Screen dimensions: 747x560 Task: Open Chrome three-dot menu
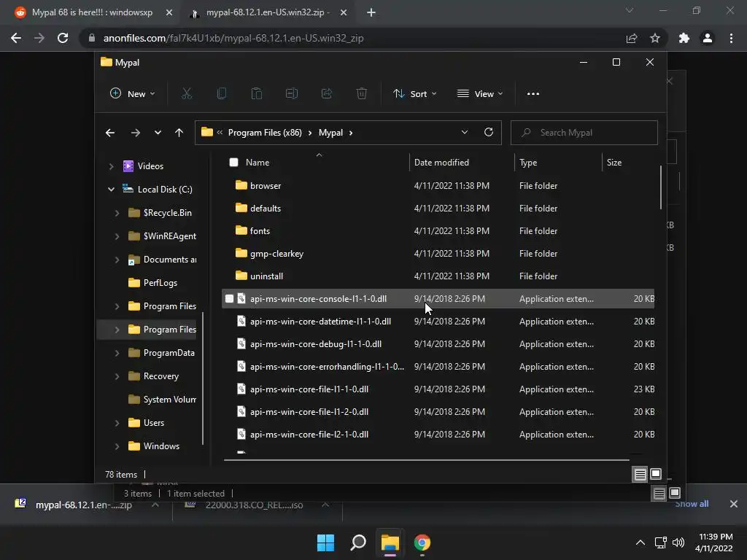pos(731,38)
